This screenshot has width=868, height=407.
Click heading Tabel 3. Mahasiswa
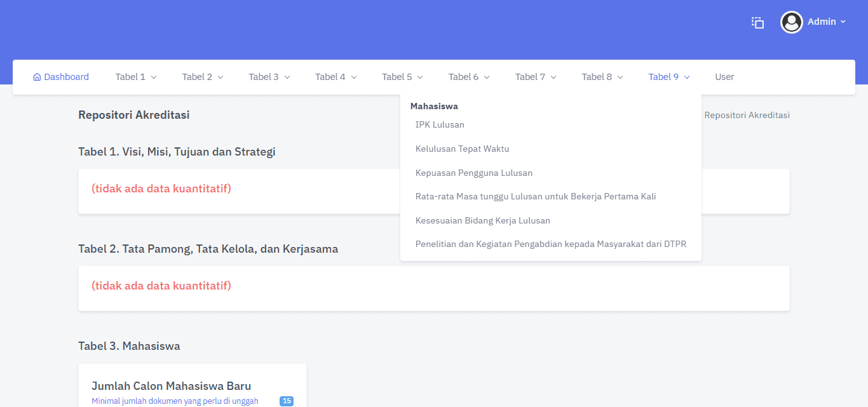[x=129, y=346]
